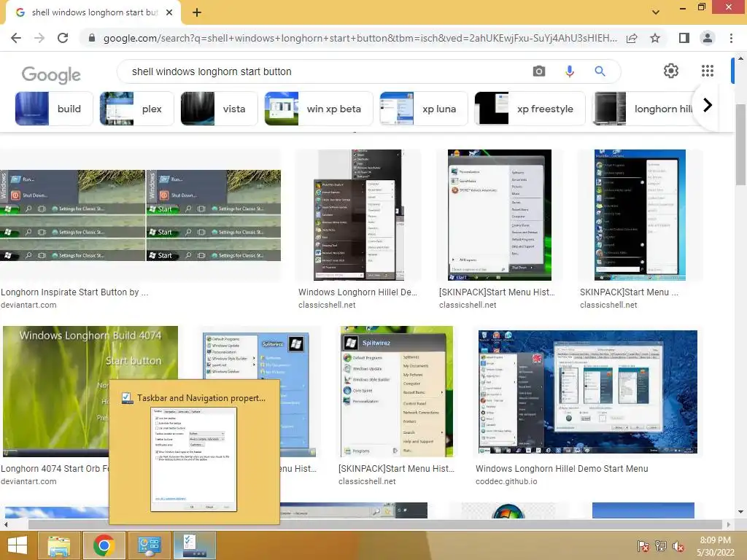
Task: Open the Chrome profile avatar
Action: 708,38
